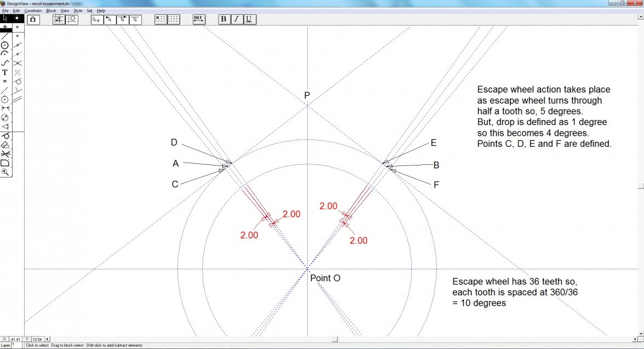Choose the Text tool marked T
Viewport: 644px width, 349px height.
click(5, 72)
